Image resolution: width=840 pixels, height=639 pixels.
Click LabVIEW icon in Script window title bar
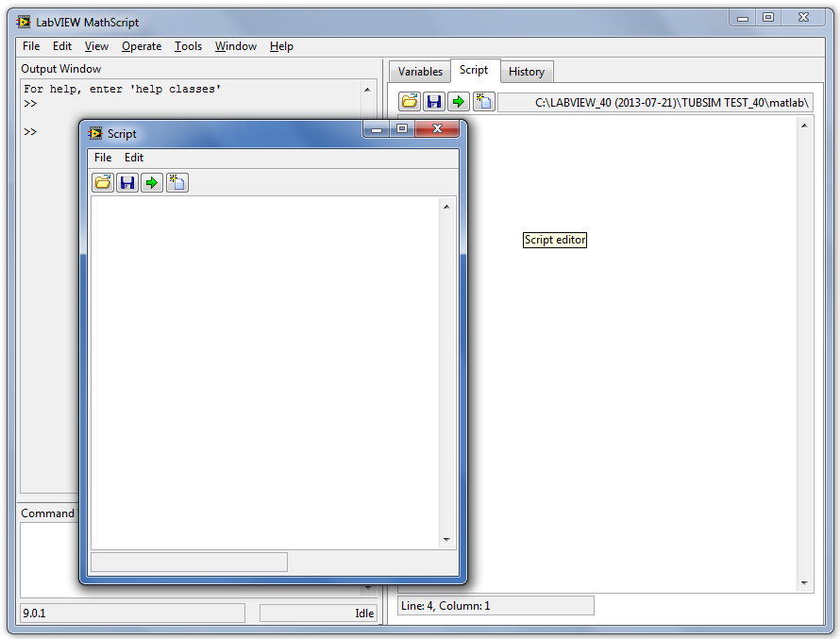coord(95,133)
